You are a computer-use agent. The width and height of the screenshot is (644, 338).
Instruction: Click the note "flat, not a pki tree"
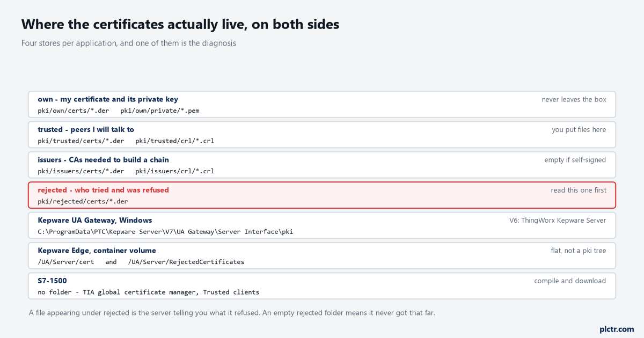click(x=579, y=251)
